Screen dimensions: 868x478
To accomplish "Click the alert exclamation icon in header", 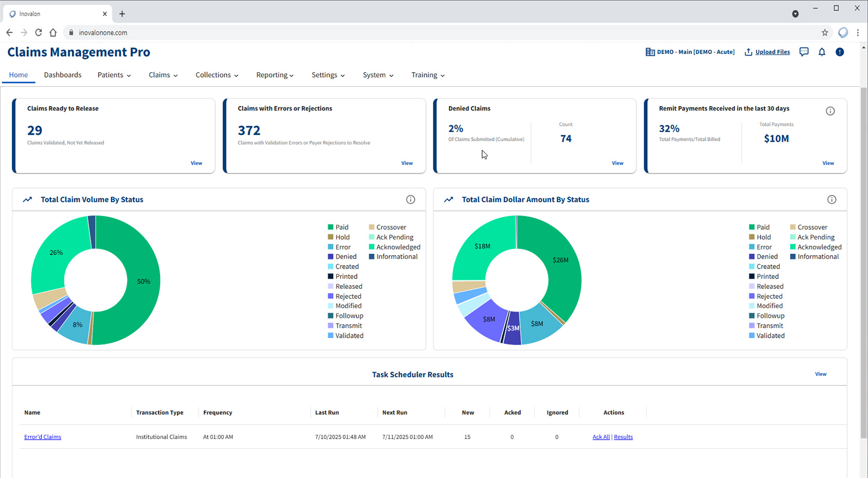I will (839, 52).
